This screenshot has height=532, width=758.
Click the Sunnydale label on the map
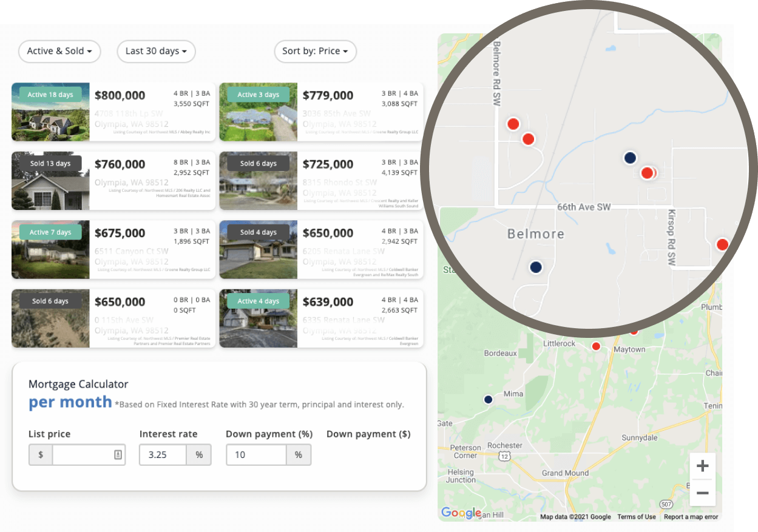tap(640, 437)
